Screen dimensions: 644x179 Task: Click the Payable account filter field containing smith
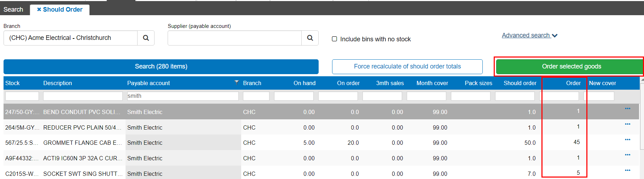[182, 96]
